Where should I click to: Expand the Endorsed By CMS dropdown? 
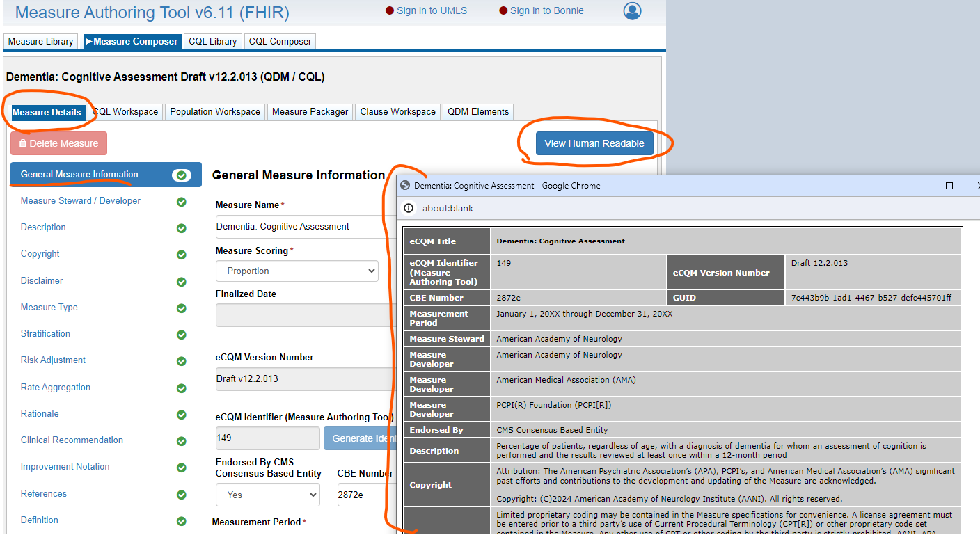click(x=267, y=495)
